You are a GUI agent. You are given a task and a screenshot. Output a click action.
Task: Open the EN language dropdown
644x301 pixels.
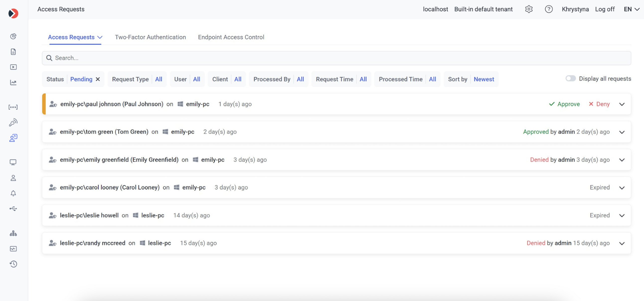click(x=632, y=9)
